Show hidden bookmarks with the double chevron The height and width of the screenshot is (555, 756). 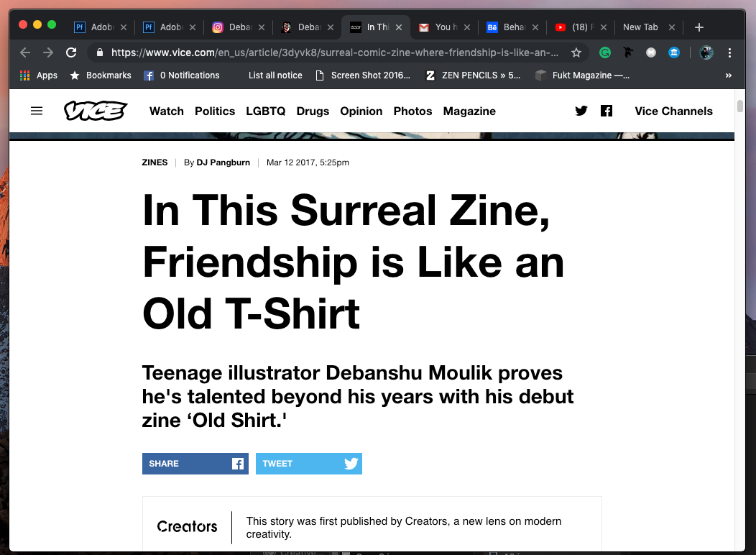click(728, 75)
